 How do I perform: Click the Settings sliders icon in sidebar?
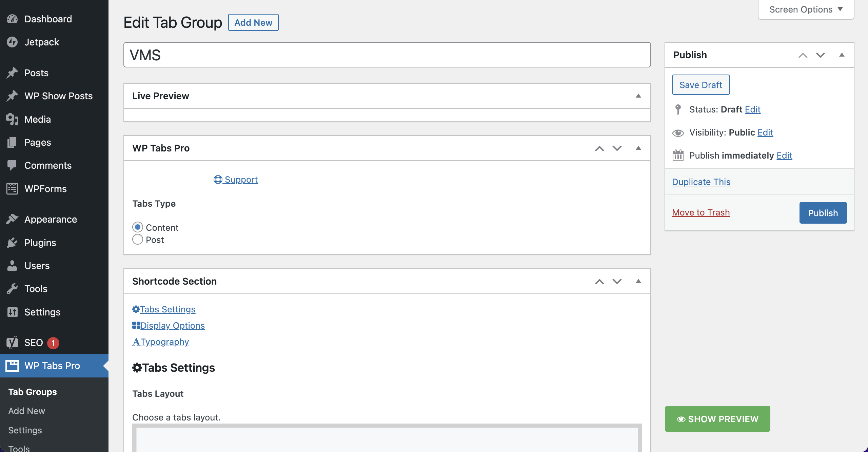point(12,312)
